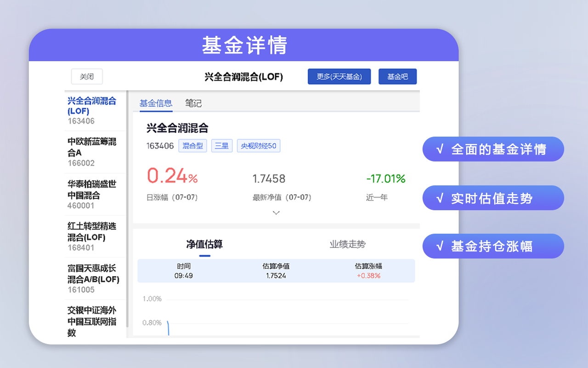Expand the fund details chevron arrow
Viewport: 588px width, 368px height.
[x=276, y=213]
